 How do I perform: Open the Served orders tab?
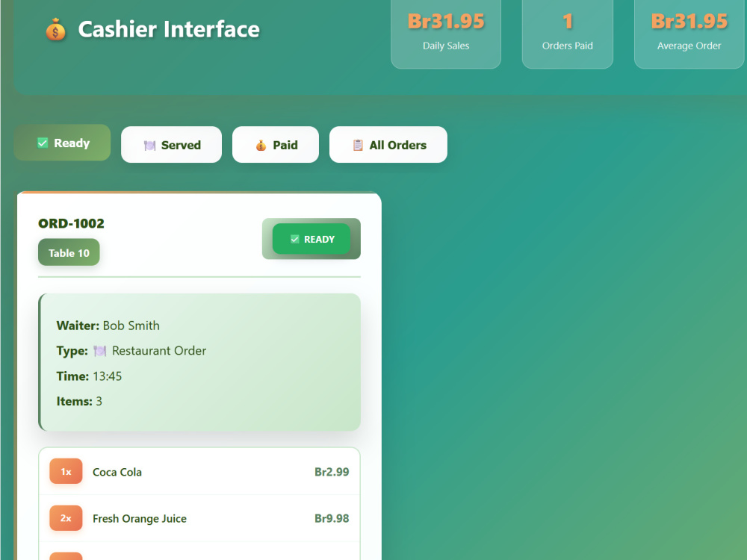point(172,145)
